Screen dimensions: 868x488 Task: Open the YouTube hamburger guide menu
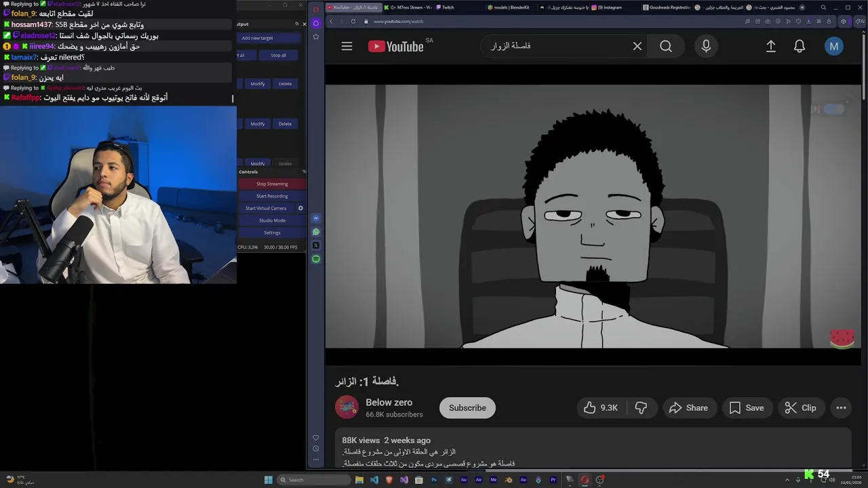point(347,46)
